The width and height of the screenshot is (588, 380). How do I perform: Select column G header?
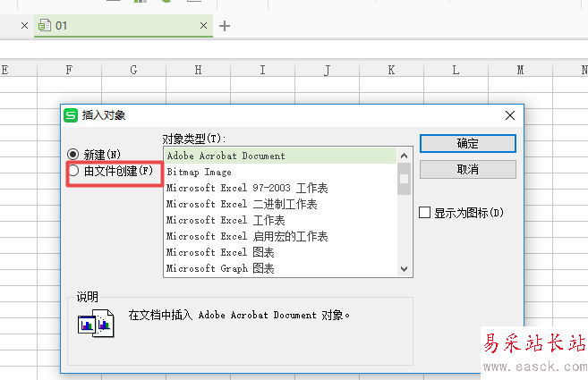[x=133, y=70]
